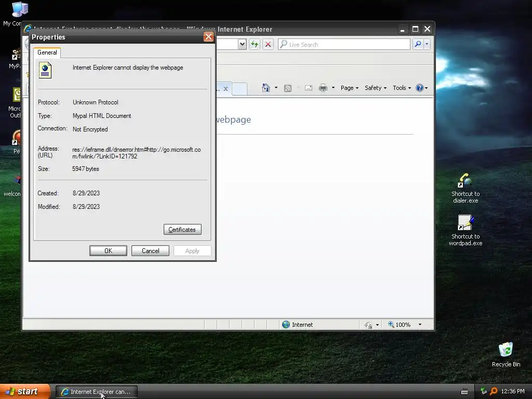This screenshot has height=399, width=532.
Task: Click the Refresh icon in Internet Explorer
Action: click(x=255, y=44)
